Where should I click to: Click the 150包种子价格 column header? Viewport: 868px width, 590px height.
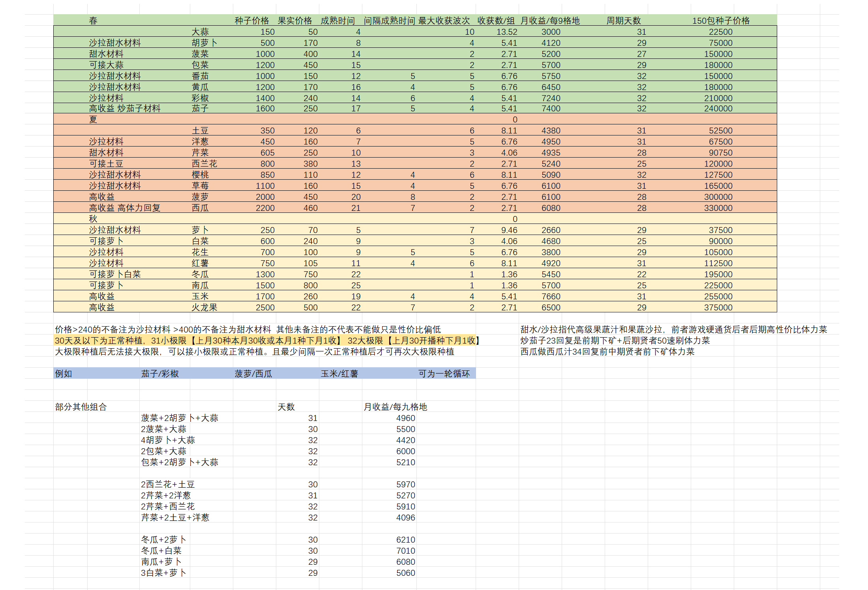pyautogui.click(x=721, y=21)
